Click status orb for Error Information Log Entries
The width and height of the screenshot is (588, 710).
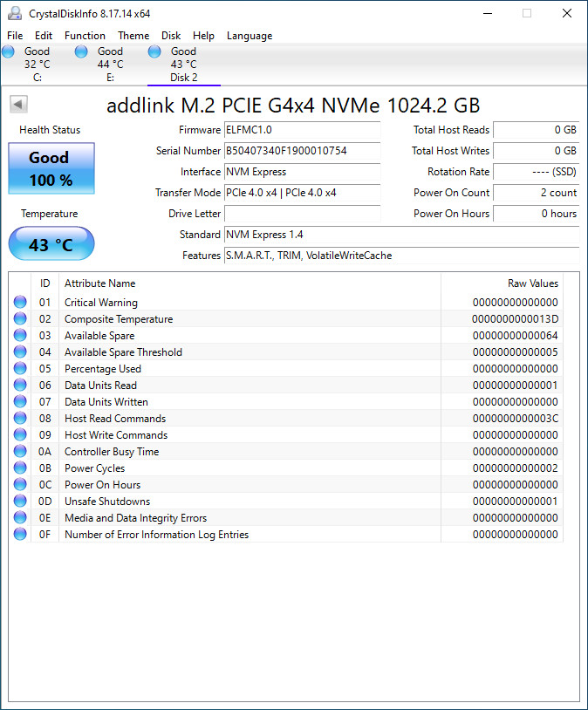point(20,534)
